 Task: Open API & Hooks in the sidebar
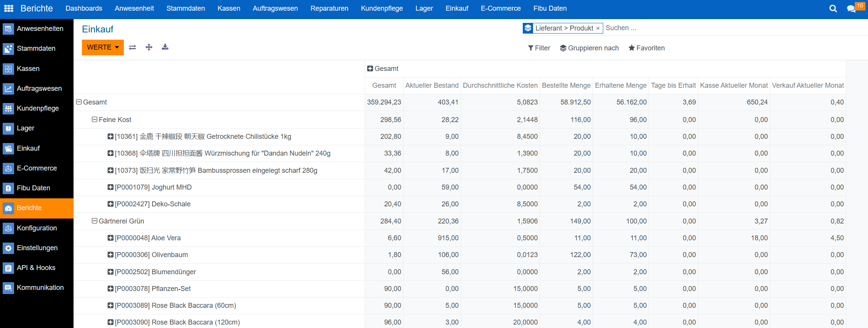pyautogui.click(x=36, y=268)
